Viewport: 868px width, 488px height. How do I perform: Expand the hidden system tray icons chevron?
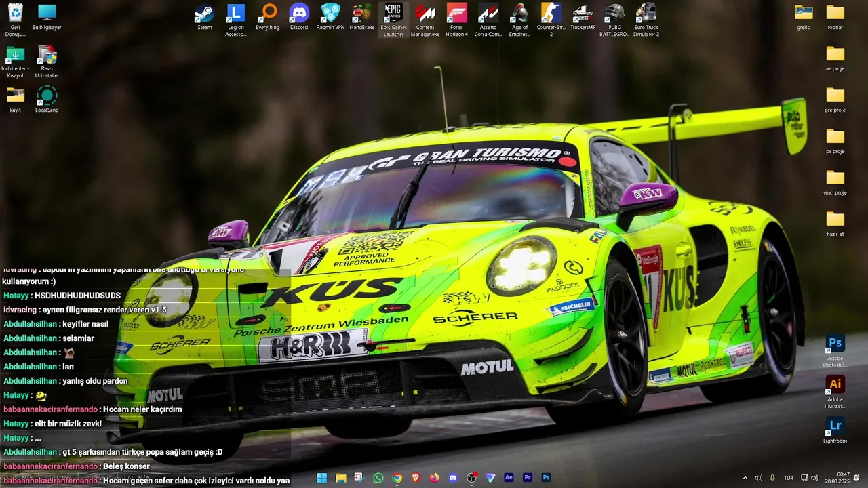(x=745, y=478)
